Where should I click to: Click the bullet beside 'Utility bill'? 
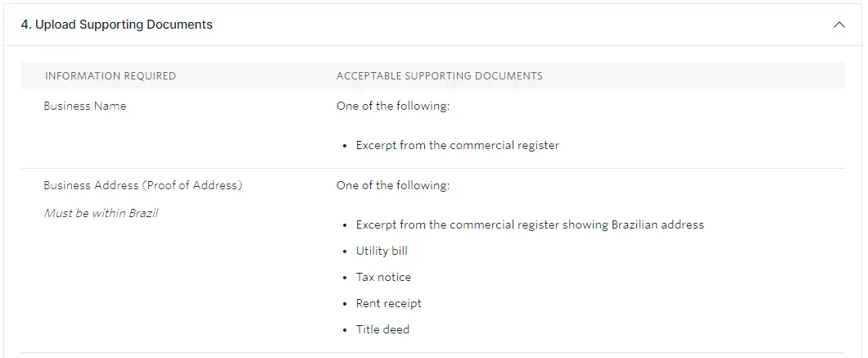[x=346, y=252]
